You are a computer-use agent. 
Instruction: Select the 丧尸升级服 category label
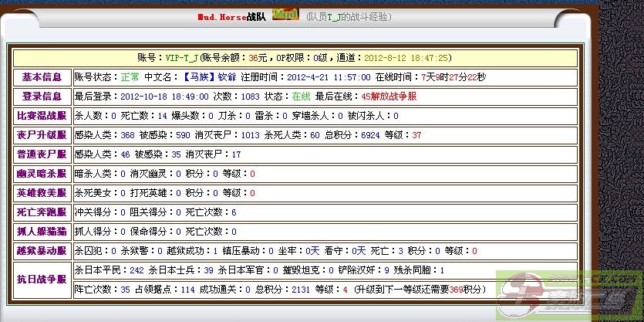point(42,135)
